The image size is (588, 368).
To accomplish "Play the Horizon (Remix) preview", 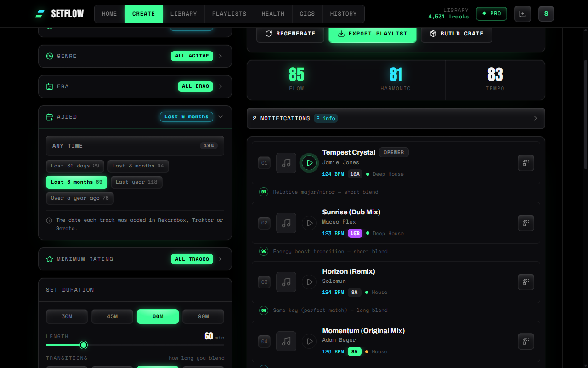I will click(x=309, y=282).
